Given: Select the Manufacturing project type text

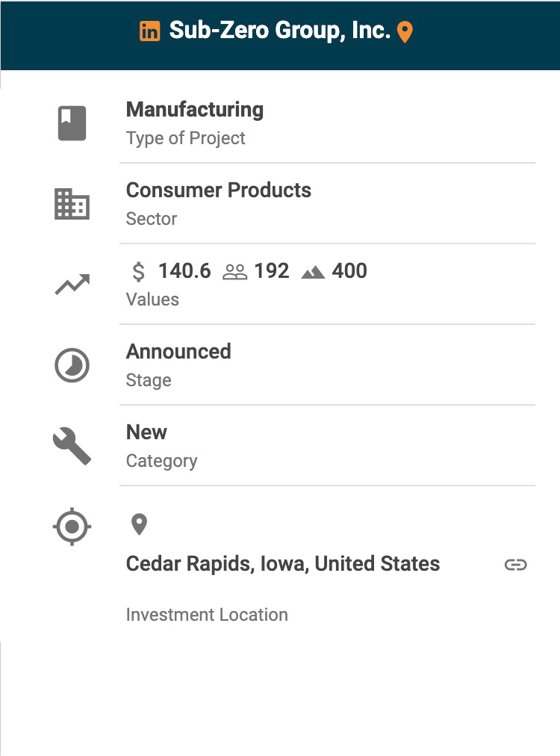Looking at the screenshot, I should coord(195,110).
